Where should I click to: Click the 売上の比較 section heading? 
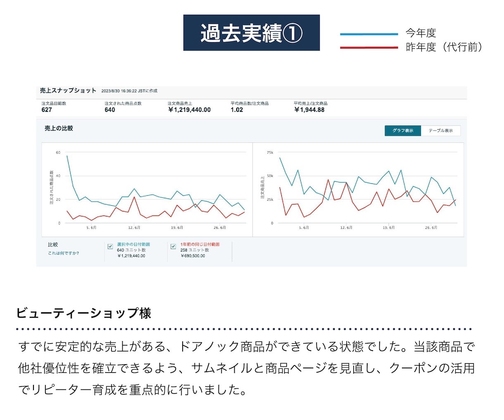pos(59,128)
